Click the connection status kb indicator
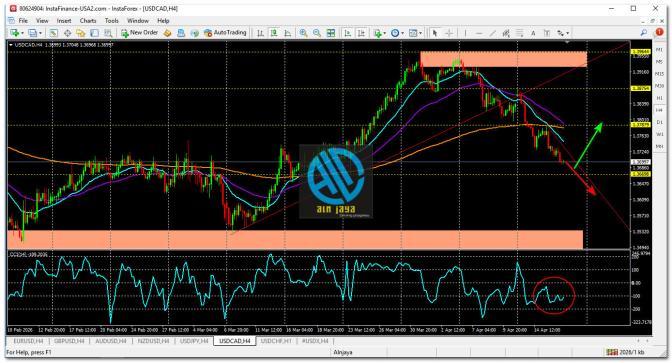This screenshot has height=363, width=672. click(625, 352)
